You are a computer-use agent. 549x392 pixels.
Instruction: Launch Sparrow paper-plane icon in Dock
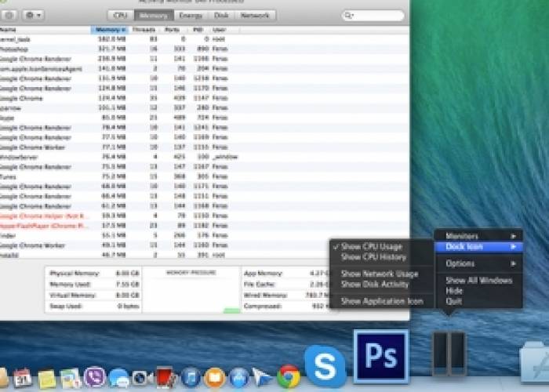click(262, 378)
